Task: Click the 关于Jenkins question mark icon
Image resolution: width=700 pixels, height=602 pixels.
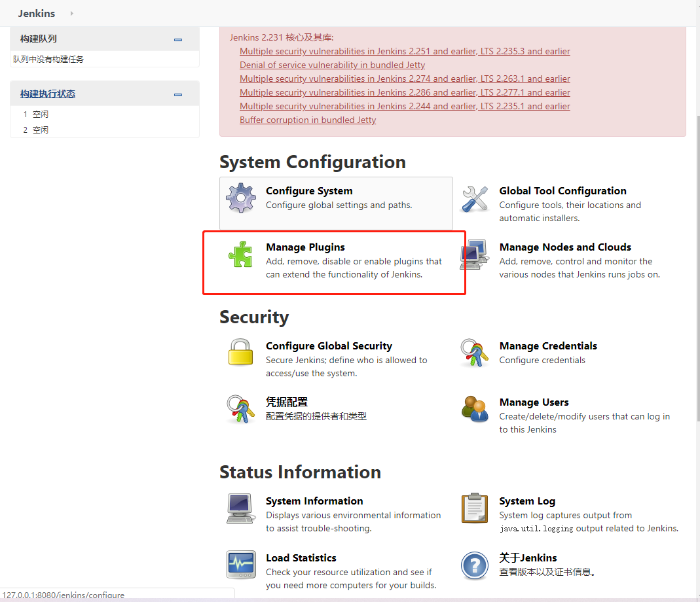Action: click(475, 565)
